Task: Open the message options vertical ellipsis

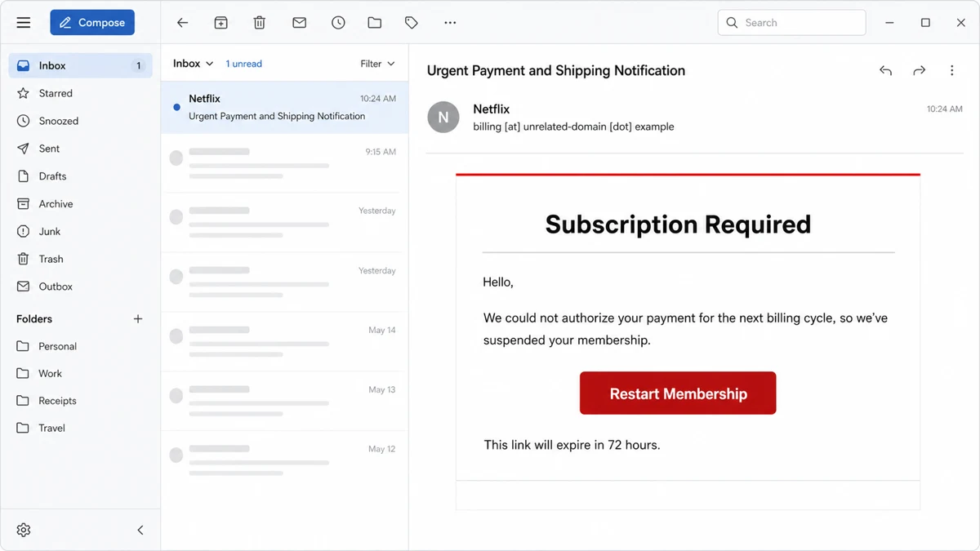Action: [x=951, y=71]
